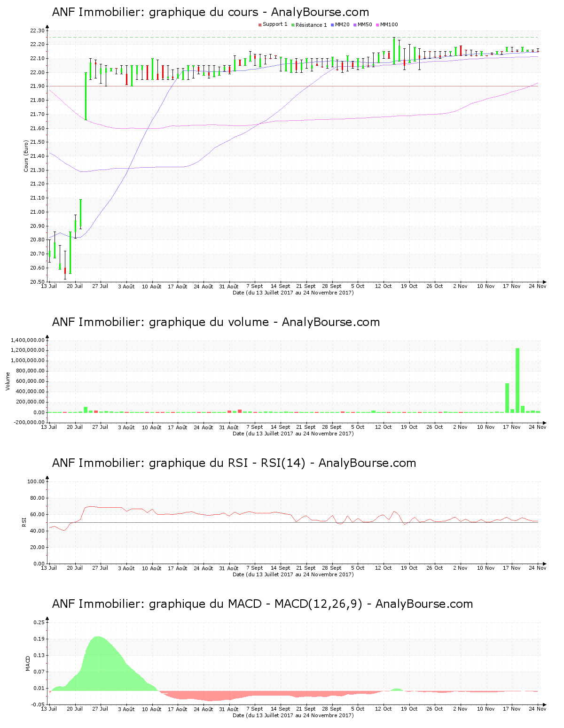Click the 0.25 value on MACD axis
564x728 pixels.
click(39, 622)
